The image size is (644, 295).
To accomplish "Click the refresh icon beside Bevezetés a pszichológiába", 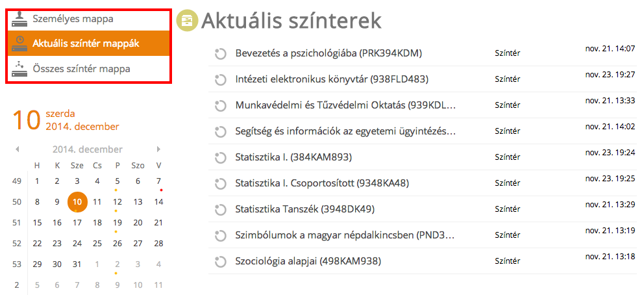I will pos(221,54).
